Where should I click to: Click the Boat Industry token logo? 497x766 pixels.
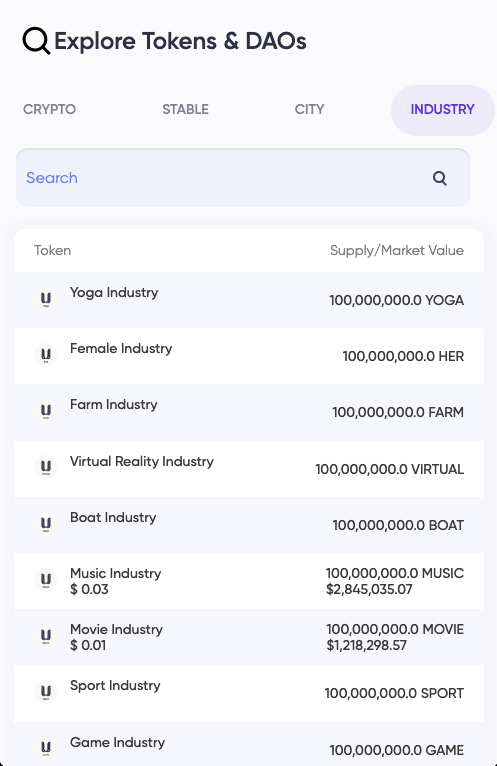(x=46, y=524)
